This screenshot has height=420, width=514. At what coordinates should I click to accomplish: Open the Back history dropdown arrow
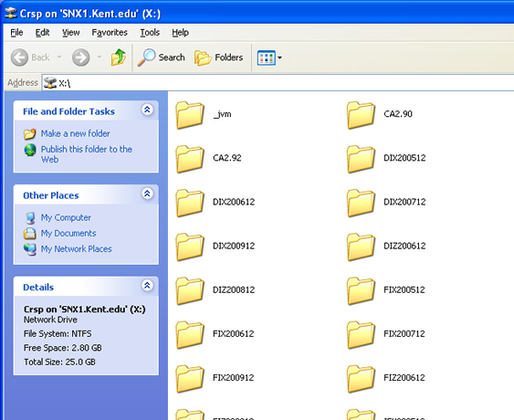(59, 57)
